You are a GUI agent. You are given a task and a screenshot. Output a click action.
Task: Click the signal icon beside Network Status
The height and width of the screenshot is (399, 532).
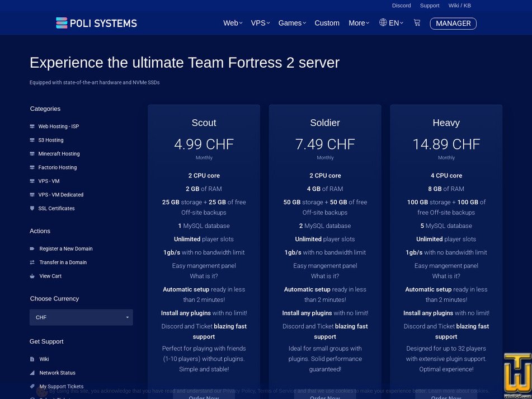tap(32, 373)
